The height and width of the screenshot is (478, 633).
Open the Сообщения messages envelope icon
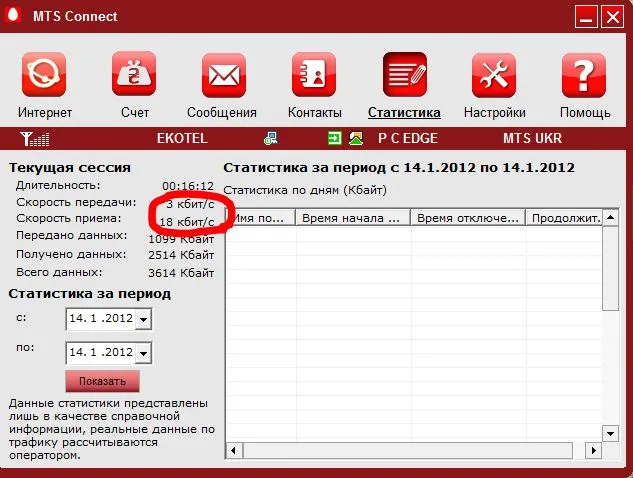224,75
